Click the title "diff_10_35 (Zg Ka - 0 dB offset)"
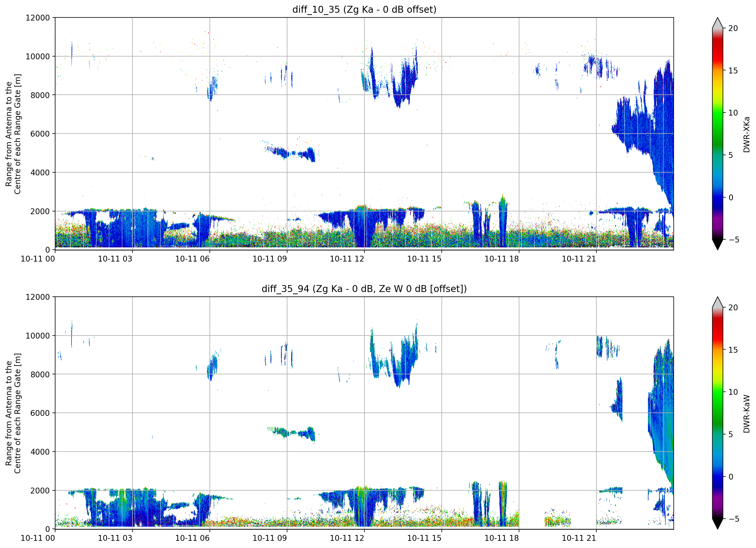The height and width of the screenshot is (548, 756). (364, 10)
